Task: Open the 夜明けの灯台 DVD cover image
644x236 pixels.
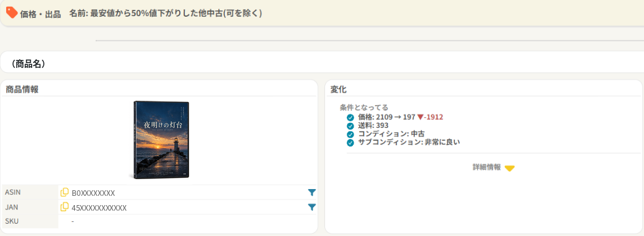Action: (161, 140)
